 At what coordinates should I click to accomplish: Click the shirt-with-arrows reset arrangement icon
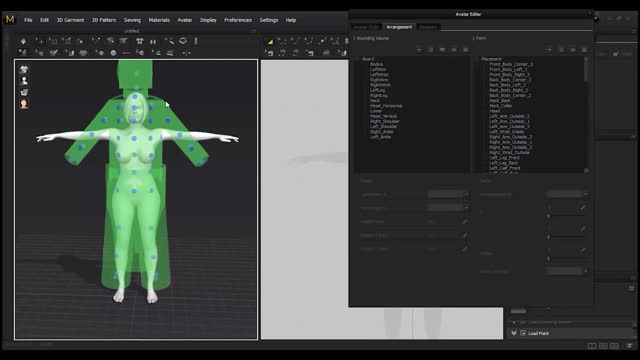[140, 41]
